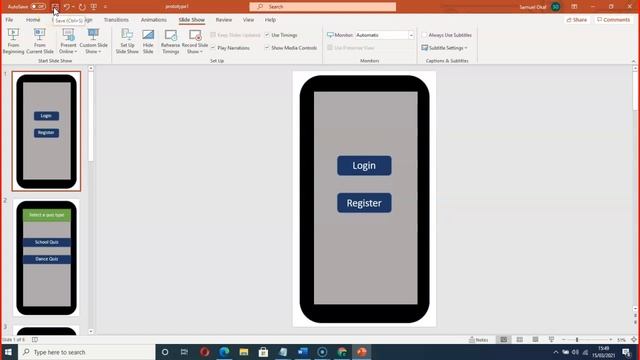Toggle Notes pane in status bar
Screen dimensions: 640x360
pyautogui.click(x=479, y=340)
